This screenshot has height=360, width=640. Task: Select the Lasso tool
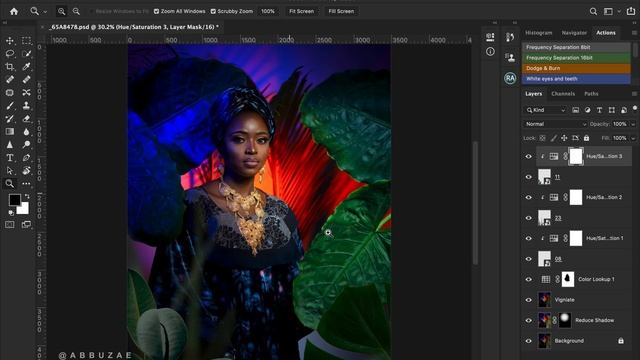click(10, 53)
